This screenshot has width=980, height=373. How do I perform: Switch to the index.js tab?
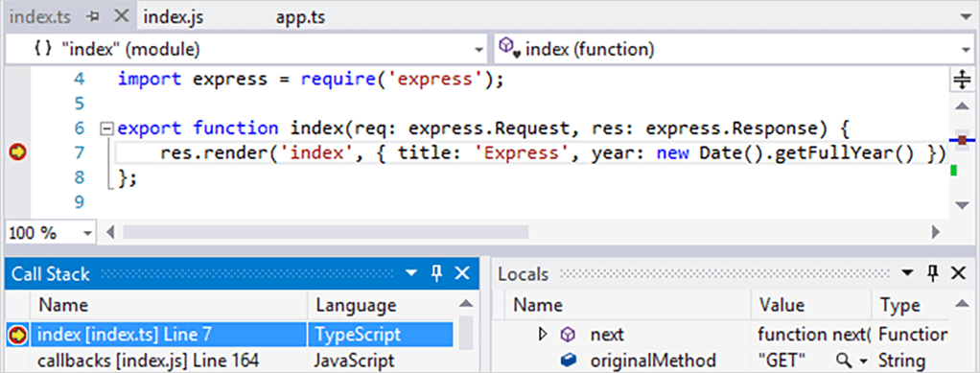click(174, 17)
